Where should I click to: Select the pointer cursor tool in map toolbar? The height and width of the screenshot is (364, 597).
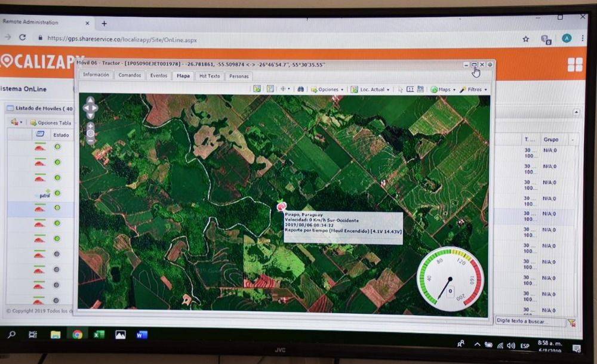(x=401, y=90)
